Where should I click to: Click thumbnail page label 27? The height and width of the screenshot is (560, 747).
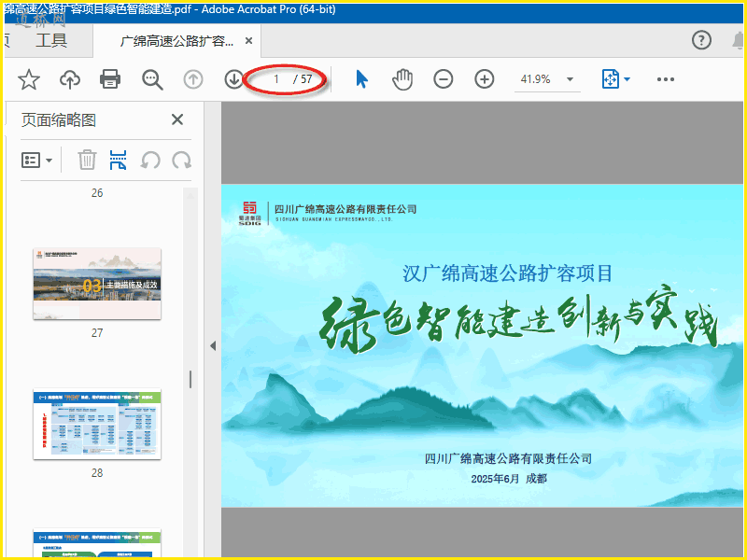[97, 333]
